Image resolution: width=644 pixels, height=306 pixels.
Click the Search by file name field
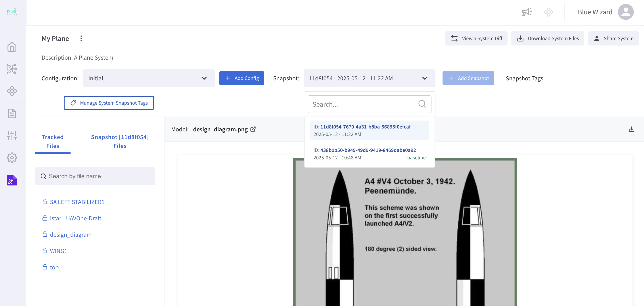point(95,176)
